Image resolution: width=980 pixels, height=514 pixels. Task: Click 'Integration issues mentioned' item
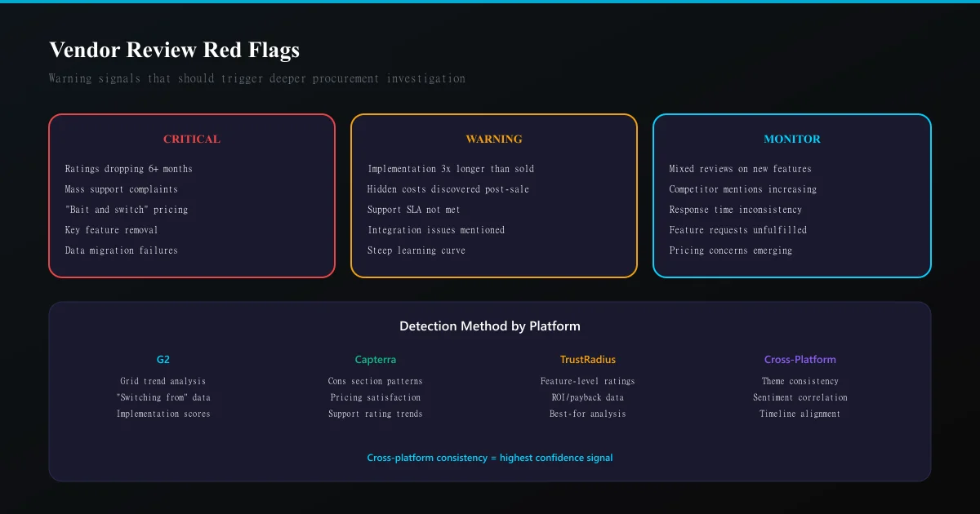coord(436,230)
